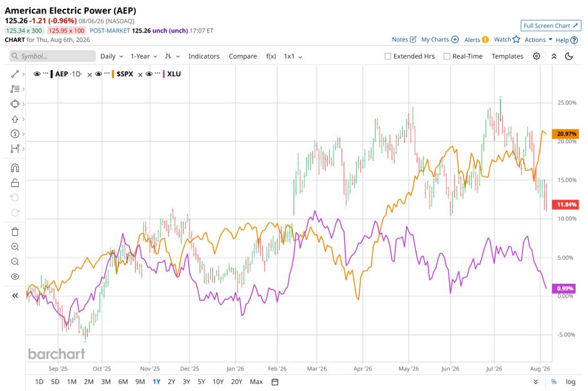Select the trend line drawing tool
Image resolution: width=588 pixels, height=391 pixels.
(x=15, y=74)
